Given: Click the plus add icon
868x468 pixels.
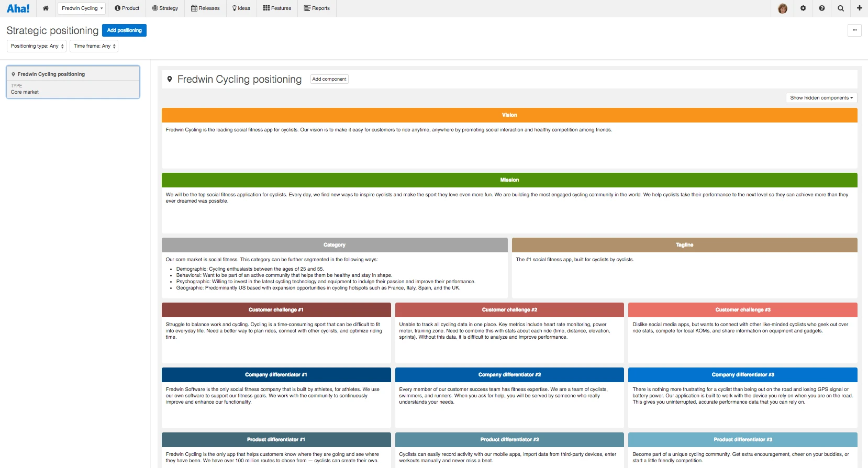Looking at the screenshot, I should pyautogui.click(x=859, y=8).
